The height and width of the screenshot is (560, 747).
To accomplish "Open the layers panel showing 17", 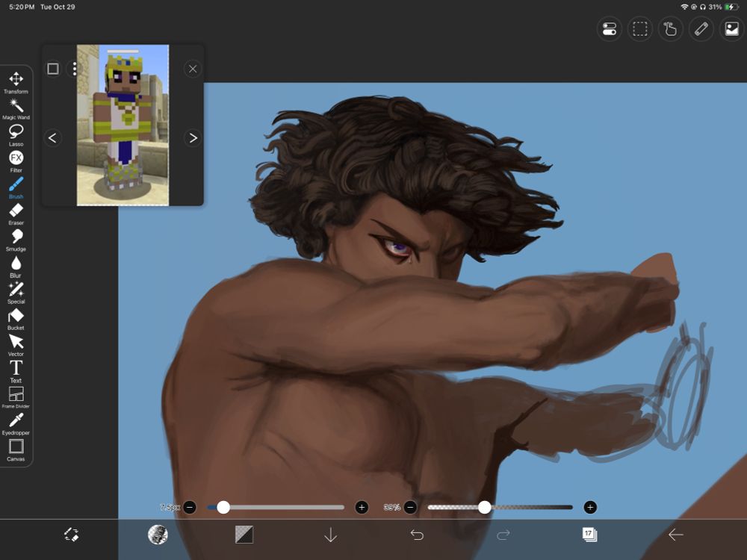I will click(x=589, y=535).
